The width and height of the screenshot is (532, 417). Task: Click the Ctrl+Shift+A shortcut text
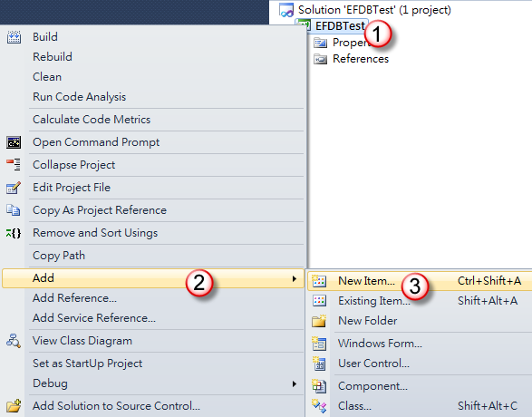(x=489, y=281)
